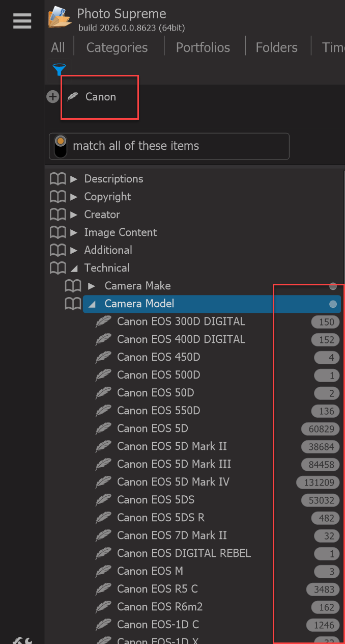
Task: Click feather icon of Canon EOS 50D
Action: point(103,393)
